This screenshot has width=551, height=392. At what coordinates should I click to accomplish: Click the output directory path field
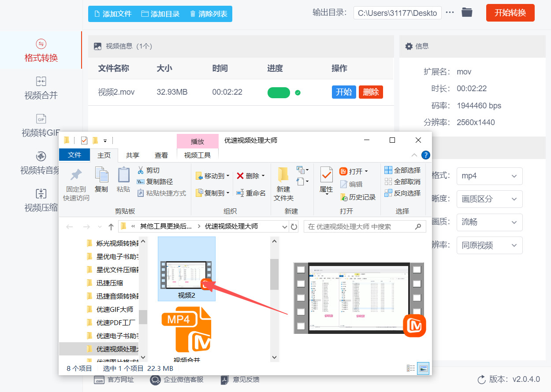click(397, 13)
